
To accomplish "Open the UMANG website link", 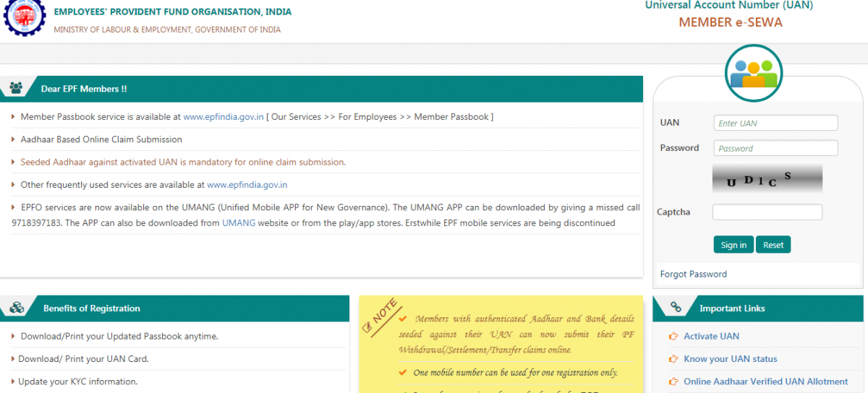I will 239,223.
